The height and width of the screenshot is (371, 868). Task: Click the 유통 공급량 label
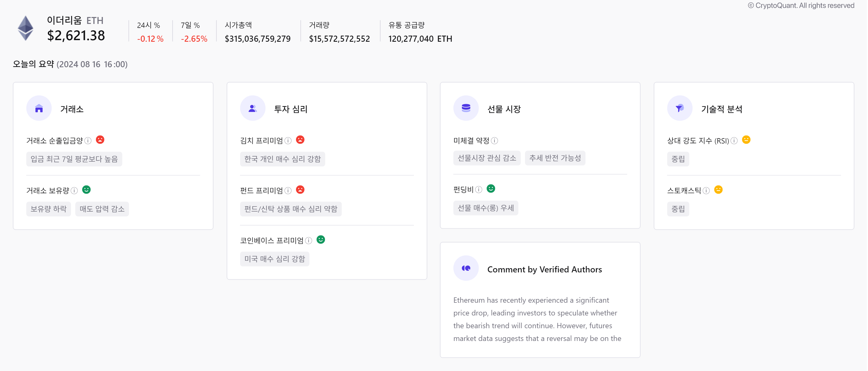pos(406,25)
